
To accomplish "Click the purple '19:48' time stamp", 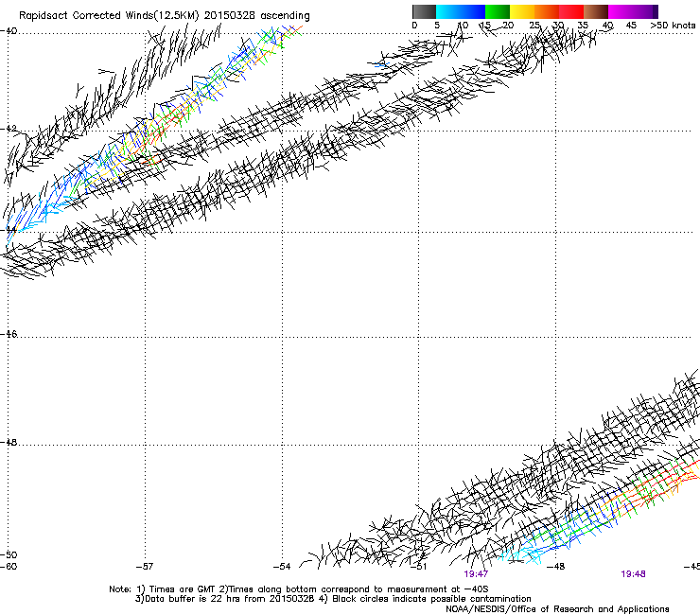I will click(x=633, y=574).
